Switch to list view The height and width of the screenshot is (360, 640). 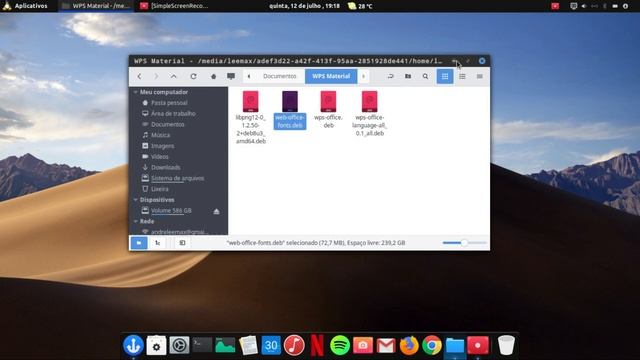tap(462, 76)
